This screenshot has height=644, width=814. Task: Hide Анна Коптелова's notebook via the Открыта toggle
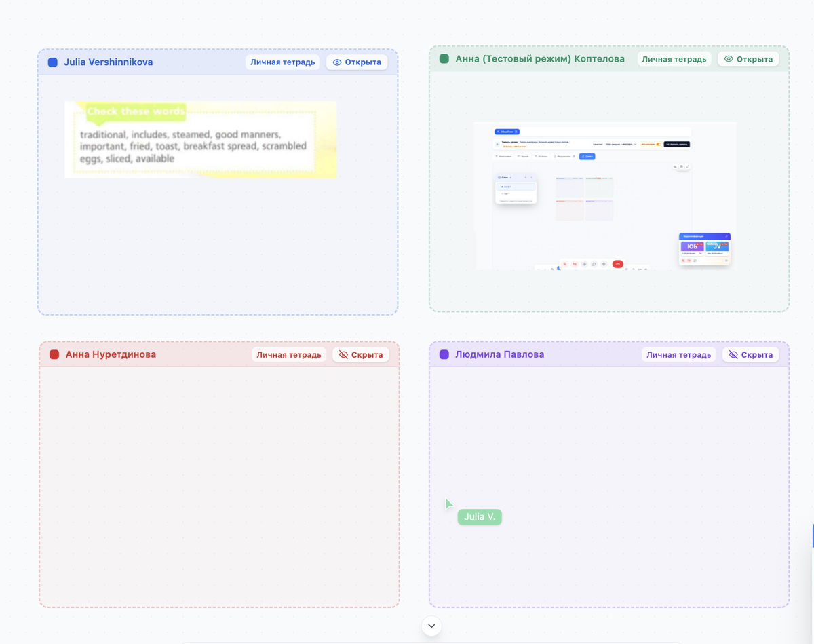click(748, 59)
